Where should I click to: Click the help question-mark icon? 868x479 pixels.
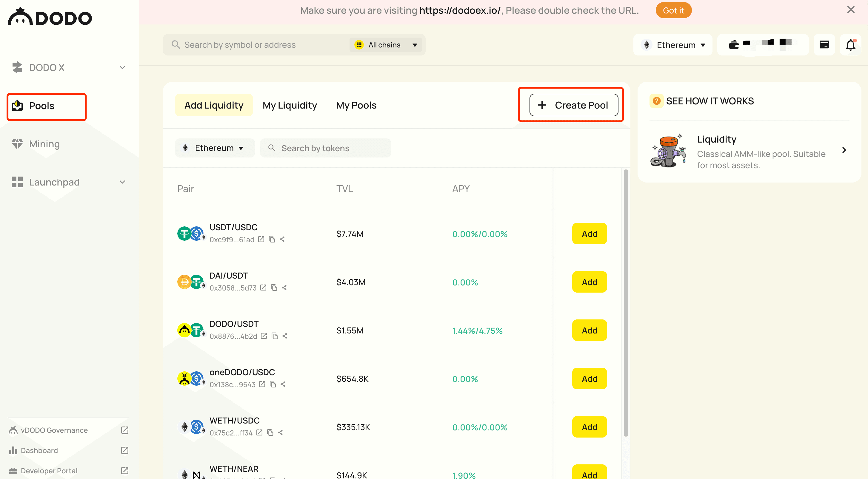click(x=656, y=101)
